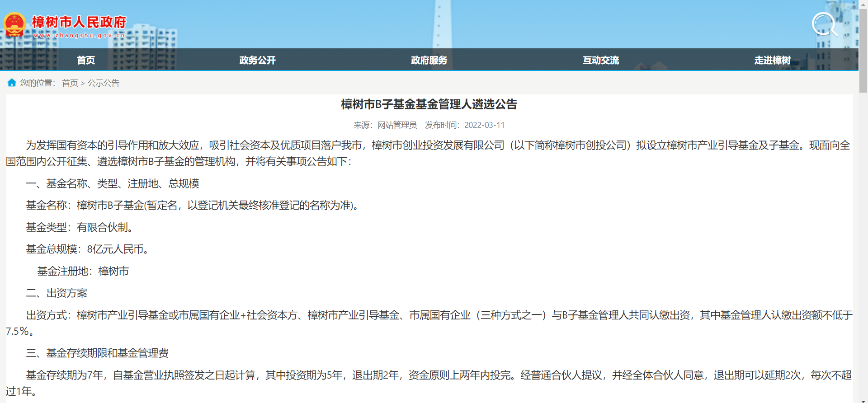
Task: Follow the 首页 breadcrumb link
Action: (x=70, y=83)
